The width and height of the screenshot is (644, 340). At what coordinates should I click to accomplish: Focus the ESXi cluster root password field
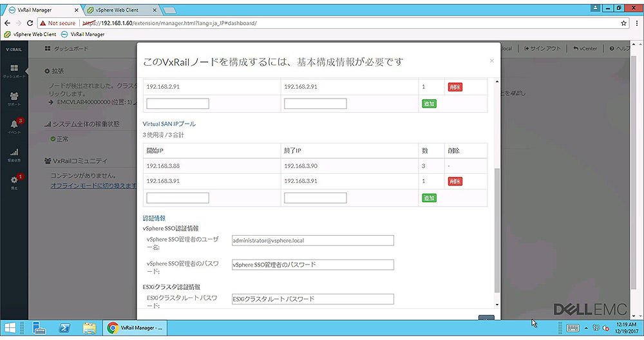pyautogui.click(x=312, y=299)
